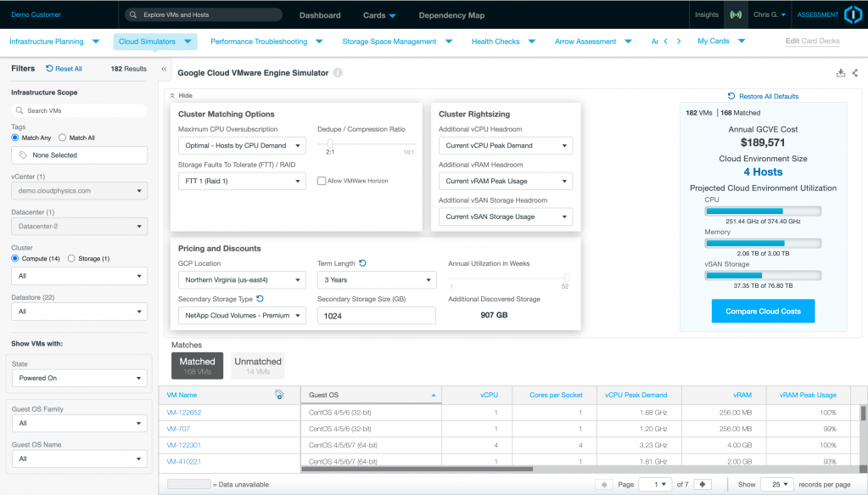Image resolution: width=868 pixels, height=495 pixels.
Task: Reset Secondary Storage Type via refresh icon
Action: click(260, 299)
